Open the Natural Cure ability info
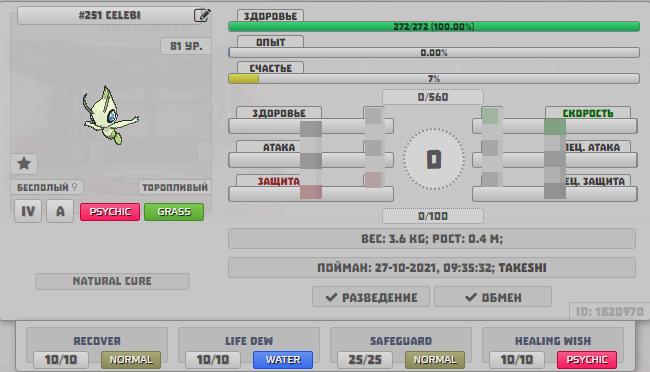Viewport: 650px width, 372px height. point(112,281)
